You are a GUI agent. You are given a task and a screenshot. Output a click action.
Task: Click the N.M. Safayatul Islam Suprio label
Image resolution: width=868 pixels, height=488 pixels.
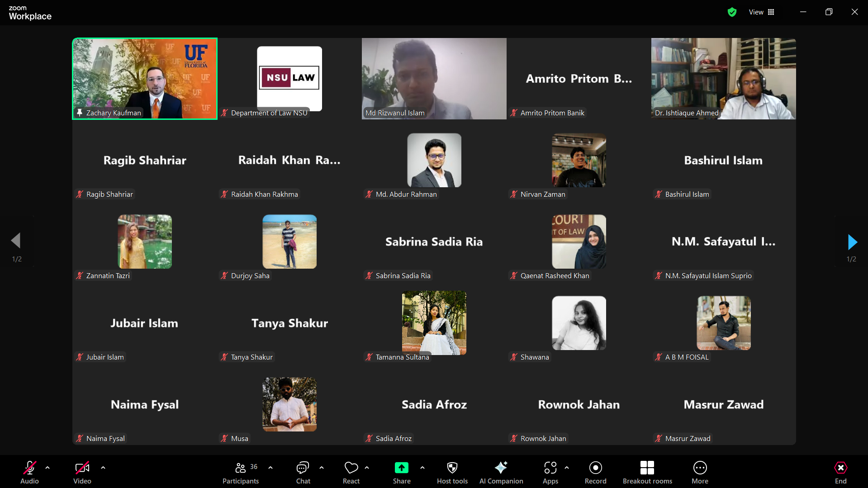(708, 275)
